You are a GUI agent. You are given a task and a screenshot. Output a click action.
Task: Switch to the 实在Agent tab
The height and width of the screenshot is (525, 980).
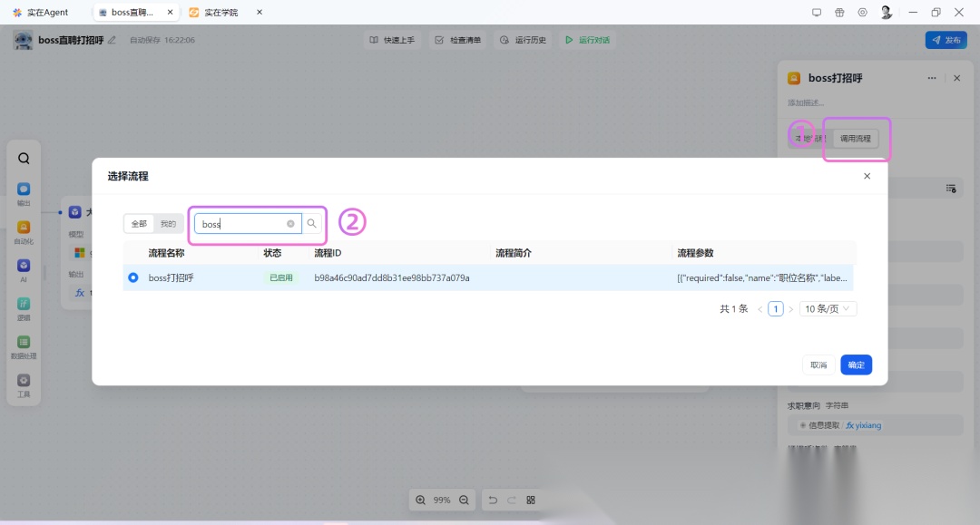[41, 13]
